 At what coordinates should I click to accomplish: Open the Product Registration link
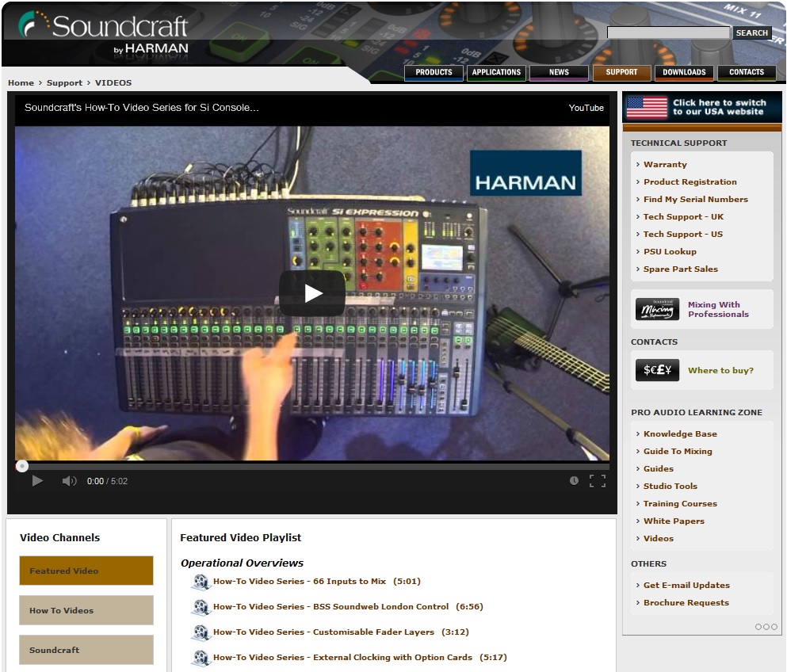690,181
